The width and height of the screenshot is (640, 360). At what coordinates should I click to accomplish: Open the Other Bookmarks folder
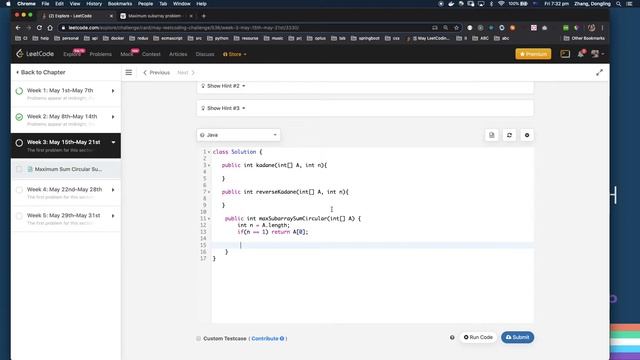(x=584, y=38)
